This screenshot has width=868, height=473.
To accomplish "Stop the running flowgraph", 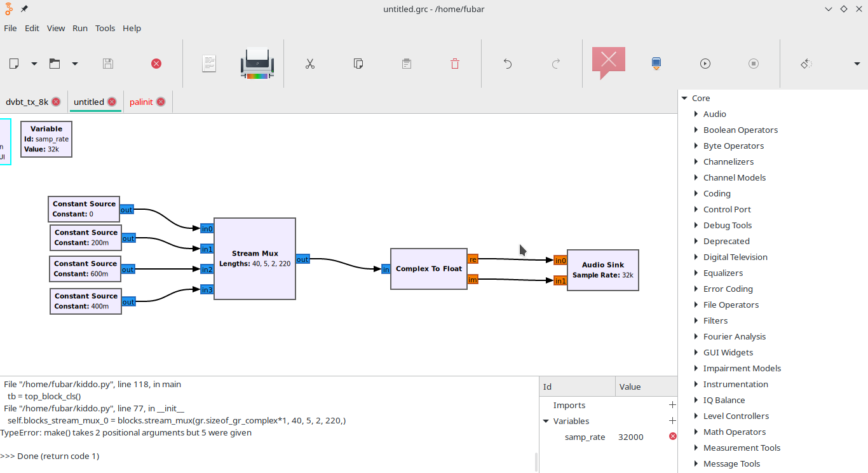I will 754,64.
